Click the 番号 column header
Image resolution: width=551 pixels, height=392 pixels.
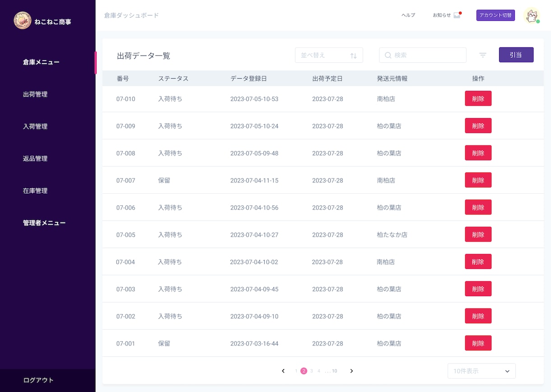pyautogui.click(x=123, y=79)
